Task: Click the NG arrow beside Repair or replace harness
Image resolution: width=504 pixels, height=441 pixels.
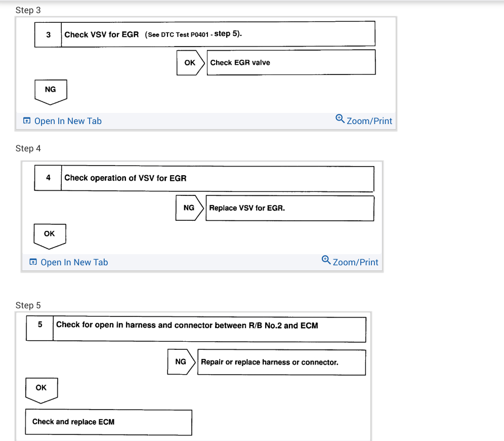Action: click(x=181, y=362)
